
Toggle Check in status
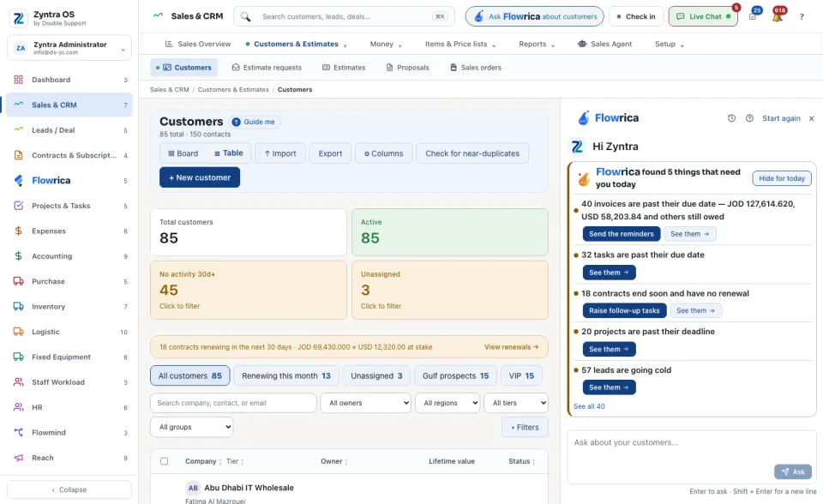tap(636, 16)
